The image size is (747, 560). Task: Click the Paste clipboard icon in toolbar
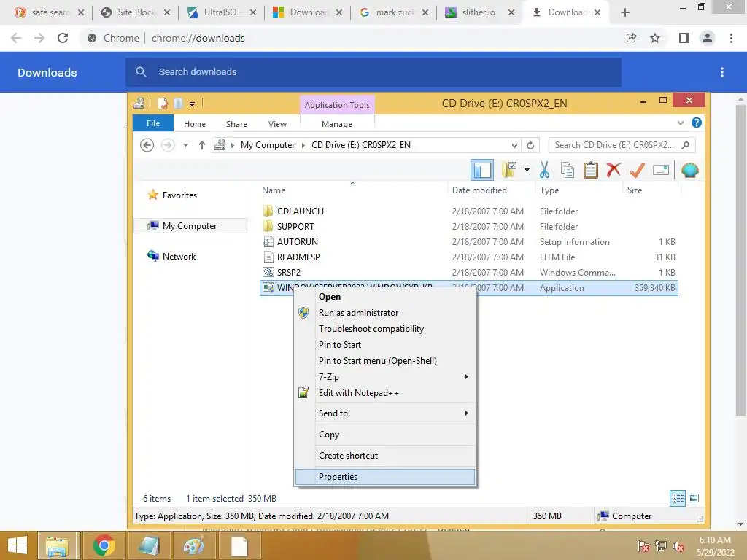[591, 170]
